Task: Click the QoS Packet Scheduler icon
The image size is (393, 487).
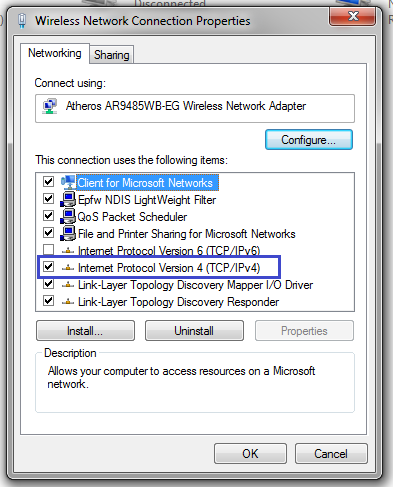Action: 68,216
